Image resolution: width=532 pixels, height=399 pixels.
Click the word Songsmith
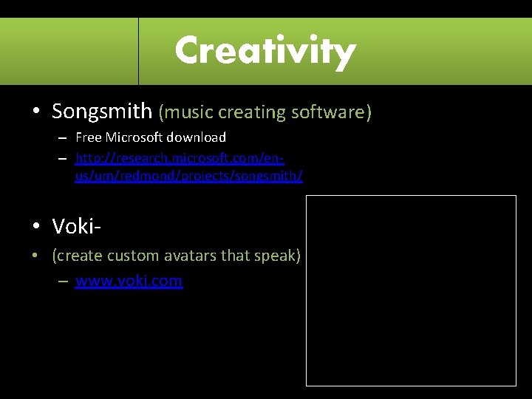(x=102, y=111)
